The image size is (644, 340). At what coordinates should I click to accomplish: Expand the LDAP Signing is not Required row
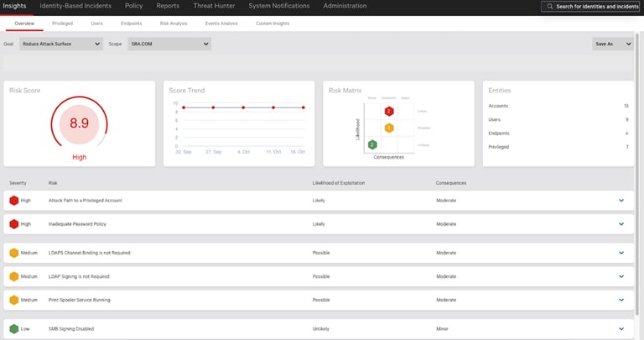click(621, 276)
